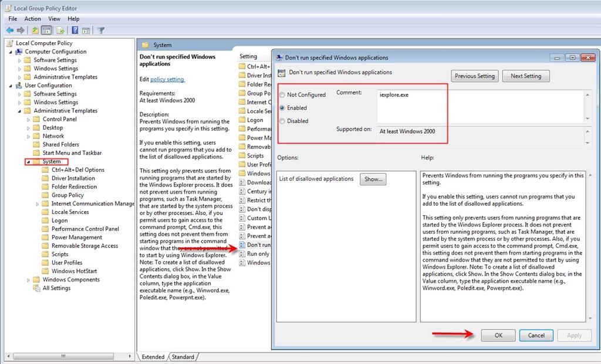601x364 pixels.
Task: Collapse the Computer Configuration node
Action: [x=11, y=52]
